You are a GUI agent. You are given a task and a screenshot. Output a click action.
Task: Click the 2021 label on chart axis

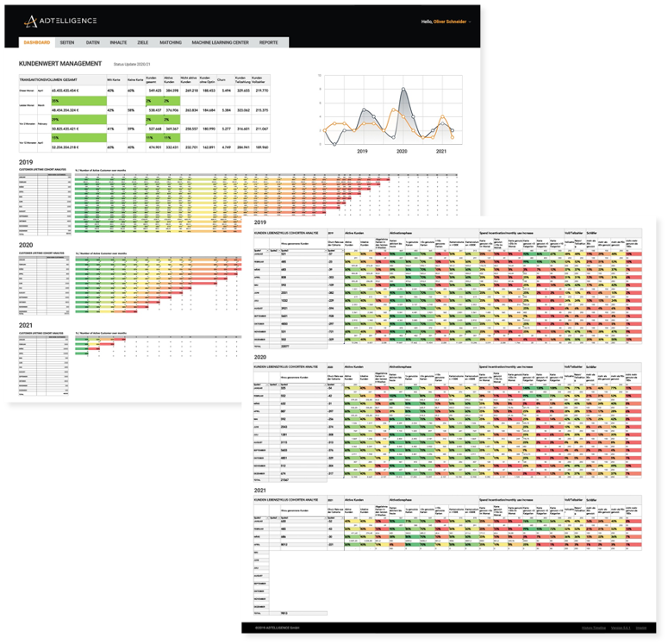[441, 152]
